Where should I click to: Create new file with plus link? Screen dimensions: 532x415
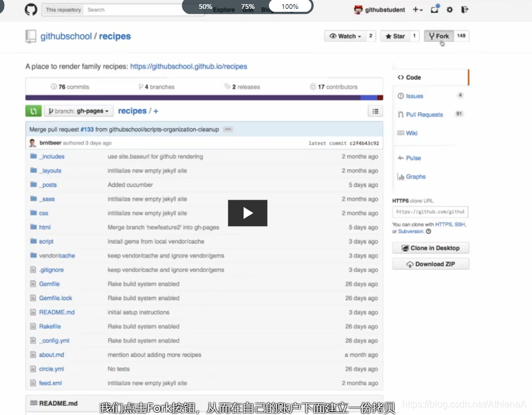tap(156, 111)
